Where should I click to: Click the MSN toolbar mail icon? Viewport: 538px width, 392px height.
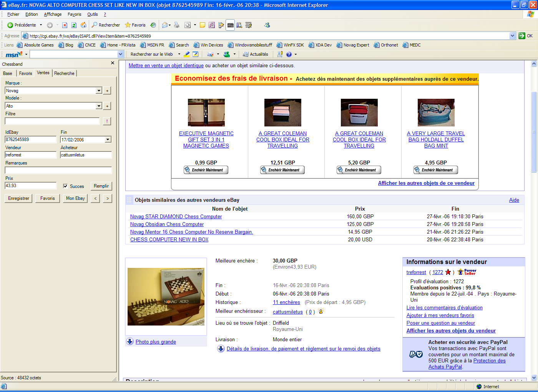click(x=210, y=55)
